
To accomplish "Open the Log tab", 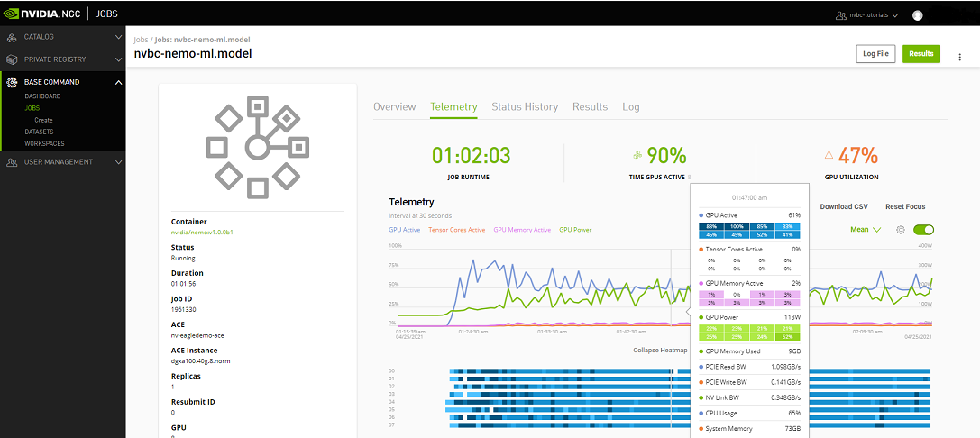I will tap(630, 107).
